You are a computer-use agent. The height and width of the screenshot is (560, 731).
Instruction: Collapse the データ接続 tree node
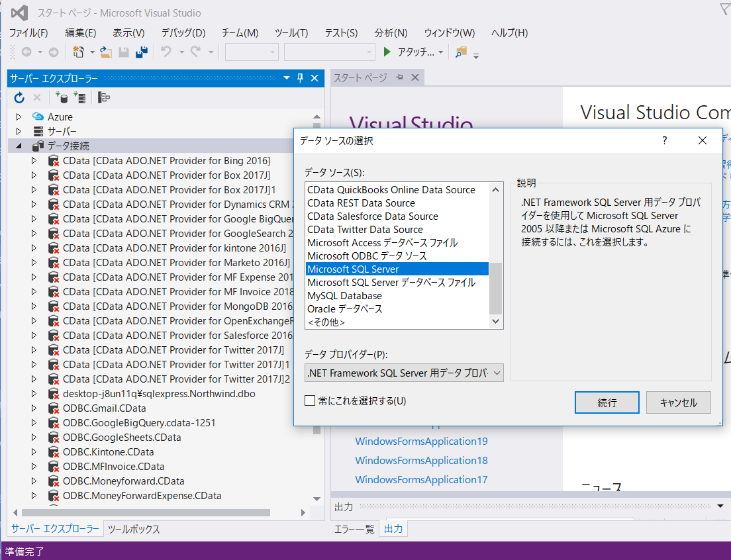click(18, 146)
